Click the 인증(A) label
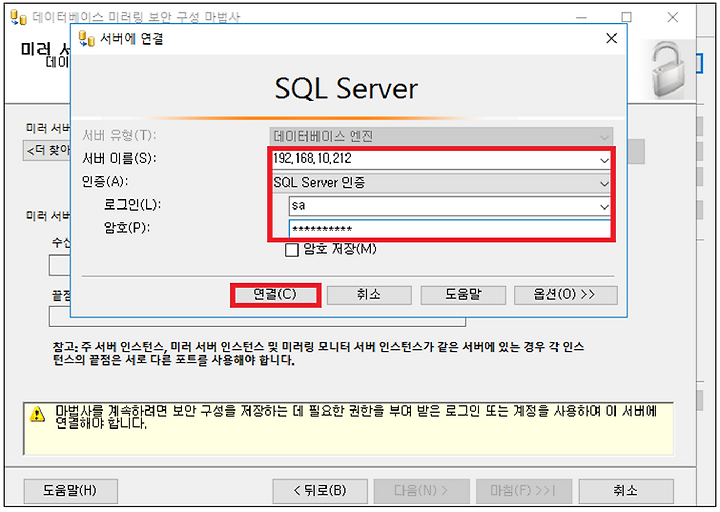 [x=105, y=181]
